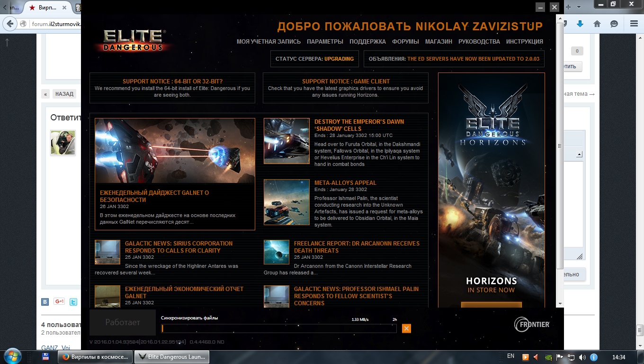Click the Elite Dangerous logo in the launcher
The width and height of the screenshot is (644, 364).
coord(134,41)
